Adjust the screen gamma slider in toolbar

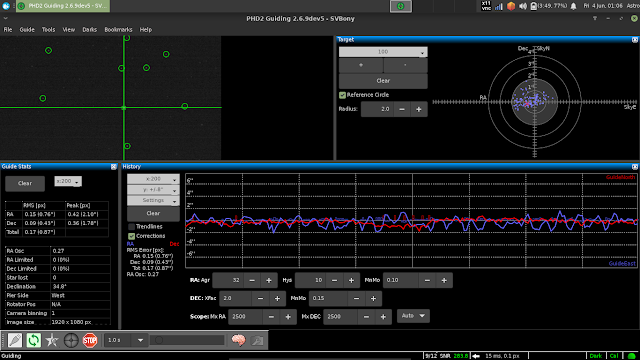pyautogui.click(x=187, y=340)
